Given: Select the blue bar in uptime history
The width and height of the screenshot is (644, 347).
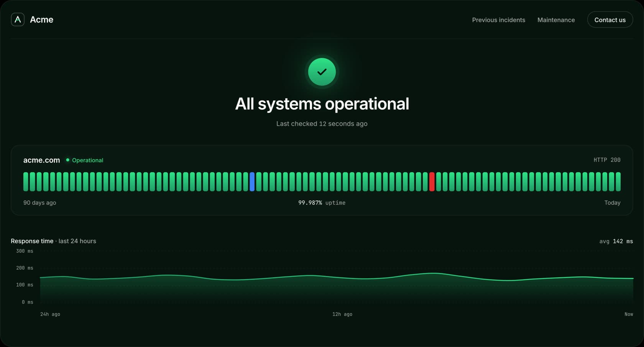Looking at the screenshot, I should (x=252, y=182).
